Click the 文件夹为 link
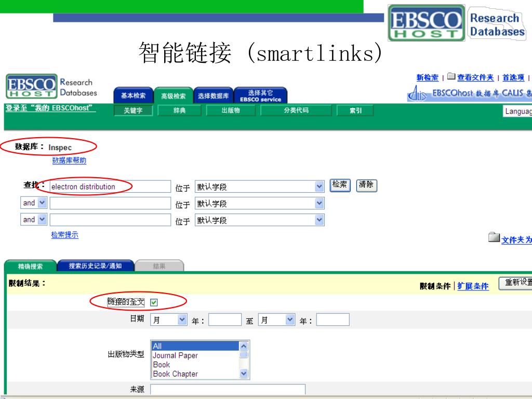 [x=517, y=240]
